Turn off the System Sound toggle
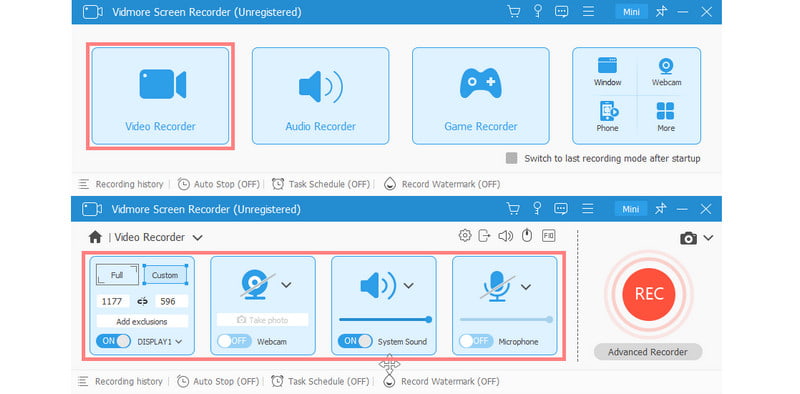The width and height of the screenshot is (800, 394). pyautogui.click(x=355, y=341)
